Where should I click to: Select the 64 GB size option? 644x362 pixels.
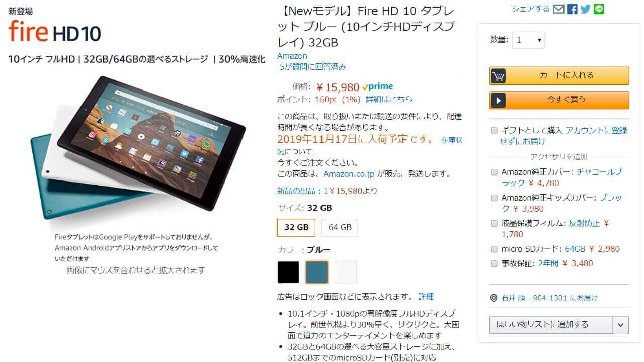point(340,227)
